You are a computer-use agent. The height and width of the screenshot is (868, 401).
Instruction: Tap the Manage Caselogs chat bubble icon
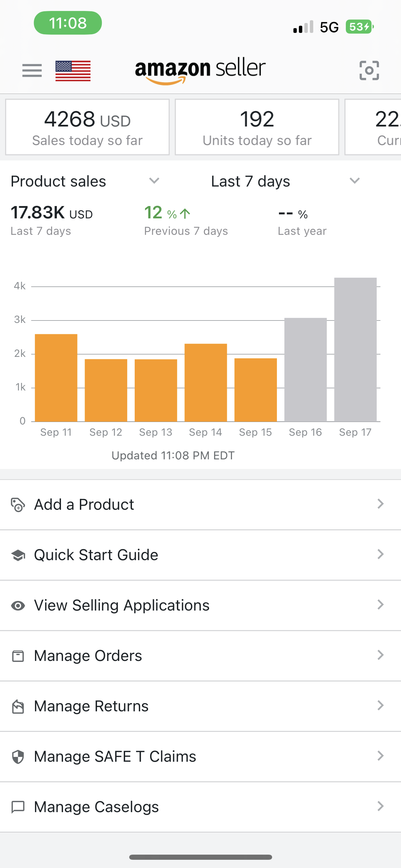[18, 807]
